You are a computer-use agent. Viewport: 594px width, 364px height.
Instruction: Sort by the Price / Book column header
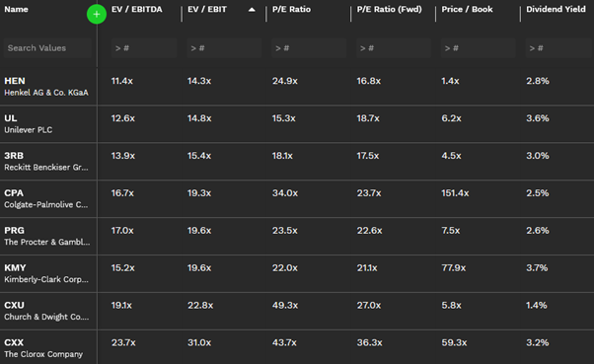(x=467, y=9)
